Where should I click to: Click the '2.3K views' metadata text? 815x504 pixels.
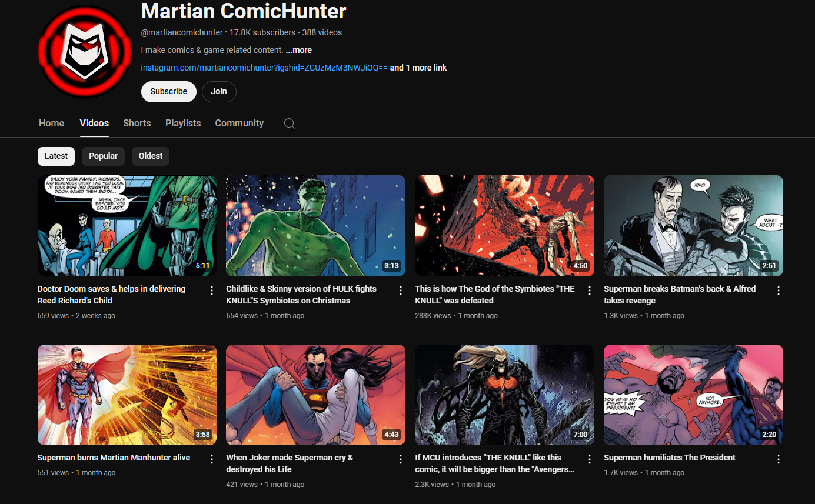(432, 485)
